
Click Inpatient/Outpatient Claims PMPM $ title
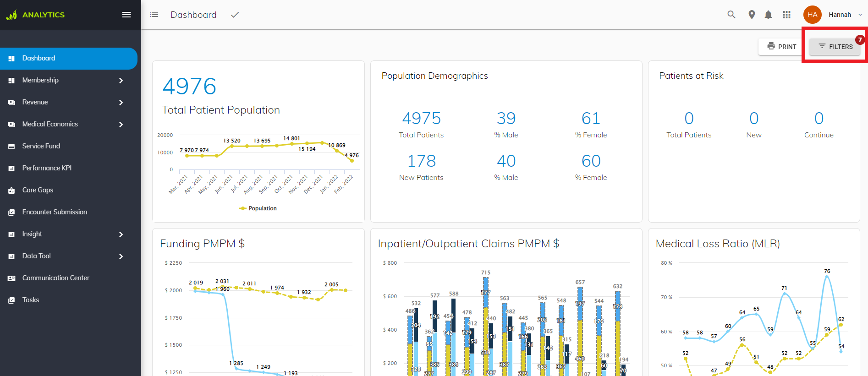pyautogui.click(x=468, y=244)
